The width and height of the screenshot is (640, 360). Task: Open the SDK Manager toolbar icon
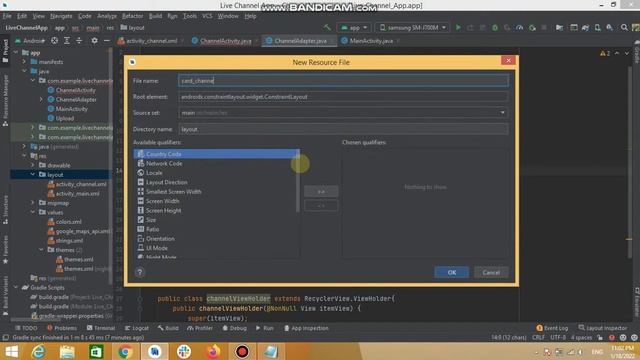[x=610, y=27]
